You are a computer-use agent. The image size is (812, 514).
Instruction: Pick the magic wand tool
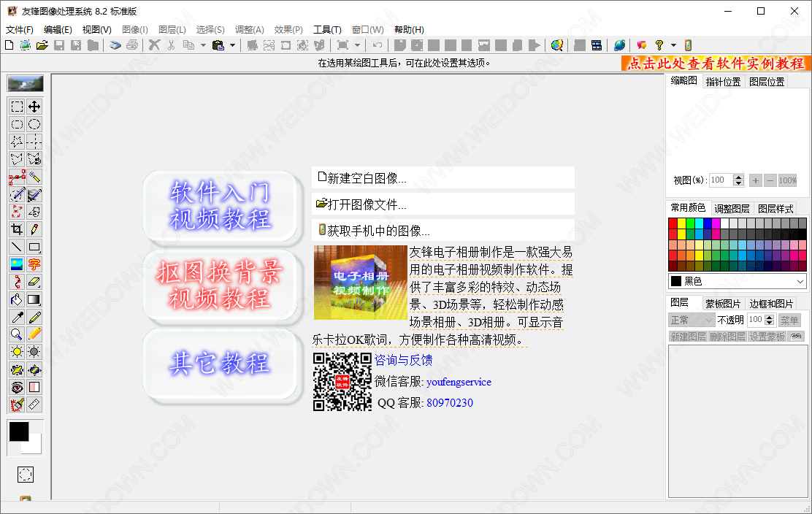[34, 177]
